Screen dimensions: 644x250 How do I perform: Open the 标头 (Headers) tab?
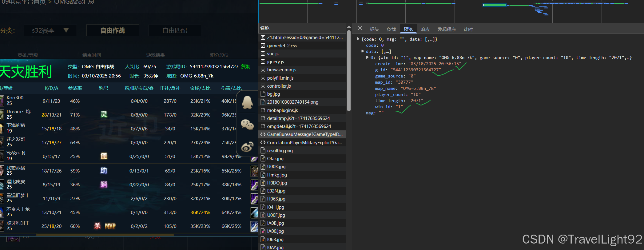(374, 29)
